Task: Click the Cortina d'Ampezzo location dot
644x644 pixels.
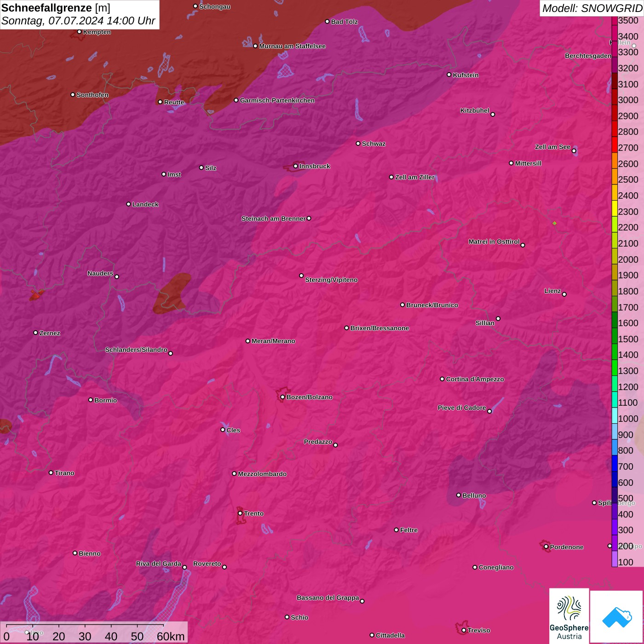Action: tap(442, 379)
